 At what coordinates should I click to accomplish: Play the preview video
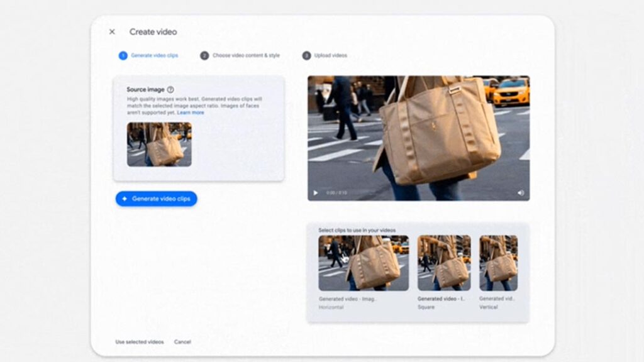pos(316,193)
